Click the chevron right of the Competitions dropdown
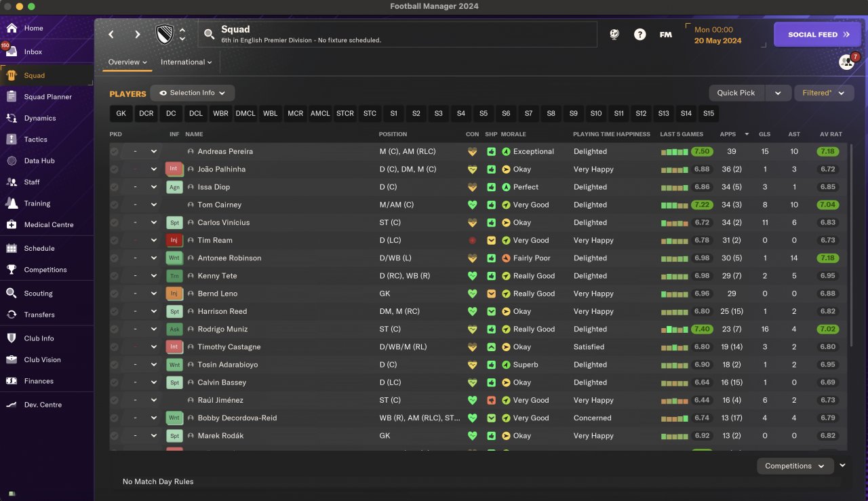 tap(842, 465)
